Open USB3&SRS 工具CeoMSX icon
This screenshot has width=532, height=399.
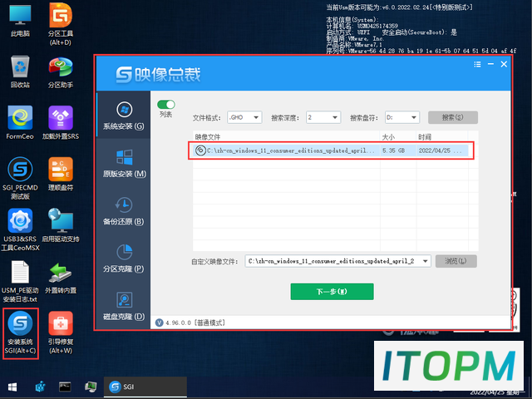pyautogui.click(x=20, y=230)
